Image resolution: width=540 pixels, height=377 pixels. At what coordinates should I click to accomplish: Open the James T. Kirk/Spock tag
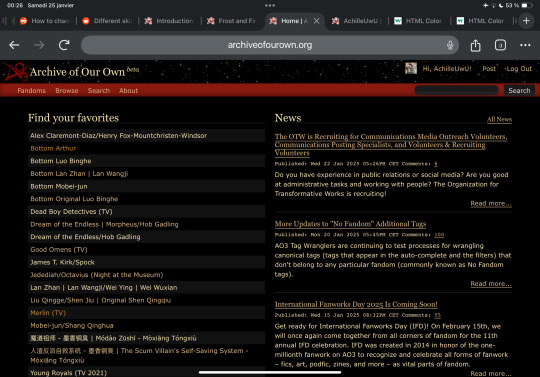point(62,262)
